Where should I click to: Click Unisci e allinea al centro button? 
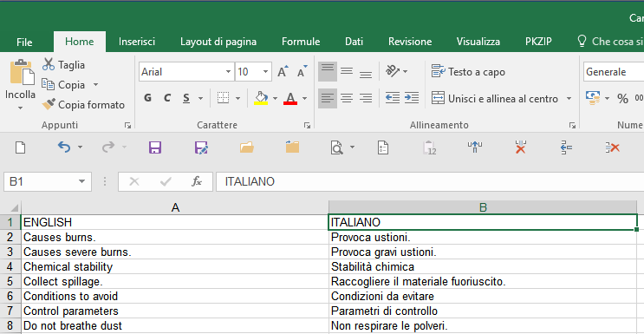click(495, 98)
